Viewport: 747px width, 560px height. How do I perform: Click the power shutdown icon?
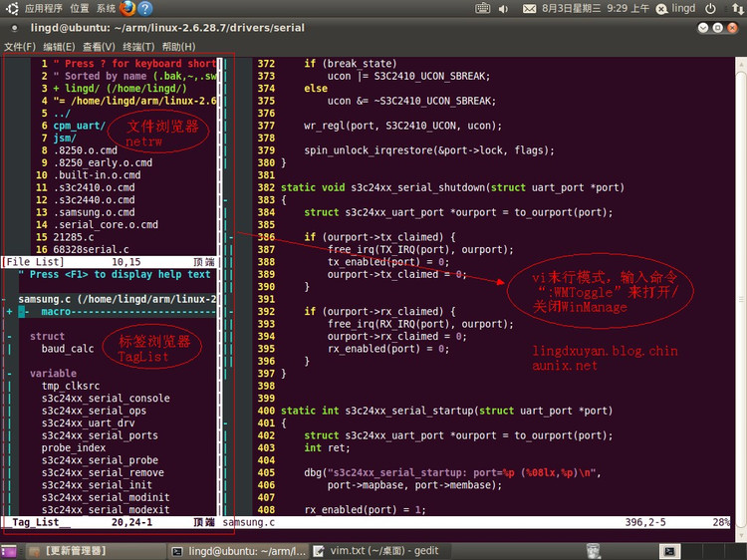pos(710,9)
